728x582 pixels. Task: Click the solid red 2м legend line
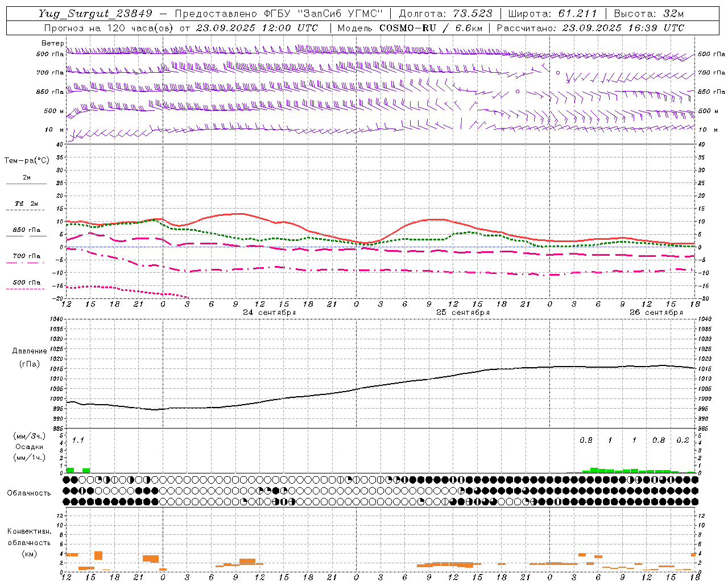coord(26,184)
